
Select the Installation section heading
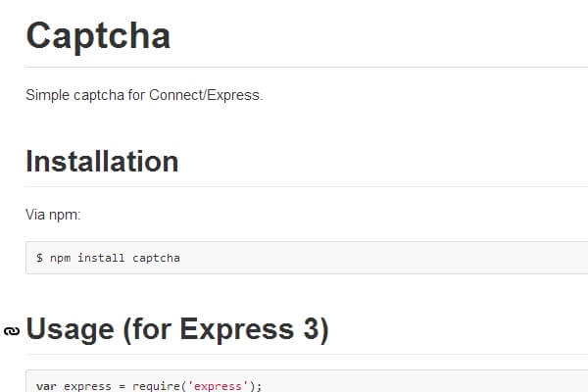[x=102, y=161]
